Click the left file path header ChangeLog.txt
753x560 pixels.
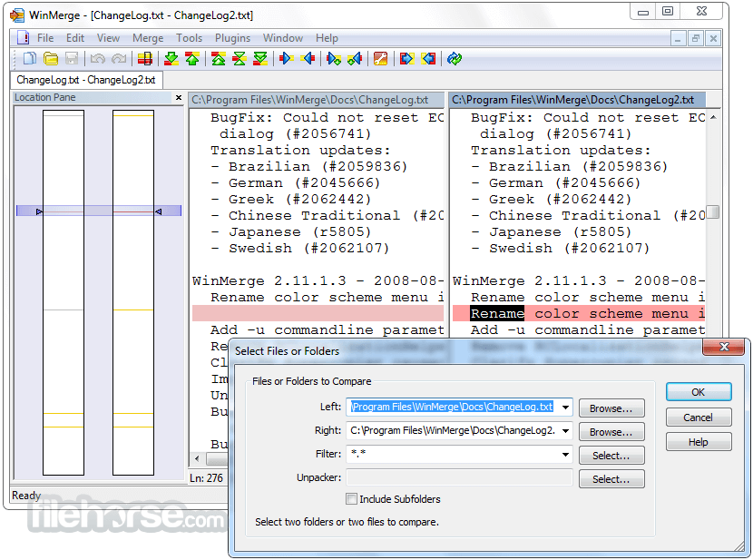coord(315,100)
